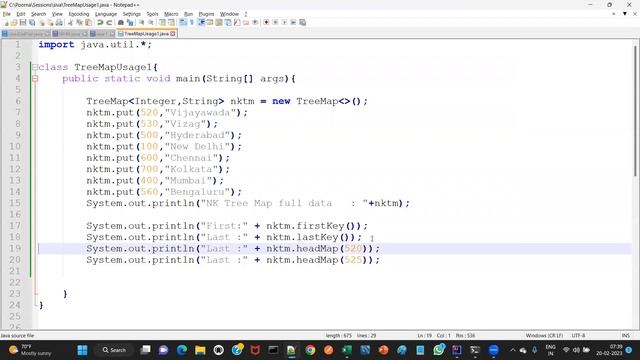
Task: Click the Start Recording macro icon
Action: pos(266,22)
